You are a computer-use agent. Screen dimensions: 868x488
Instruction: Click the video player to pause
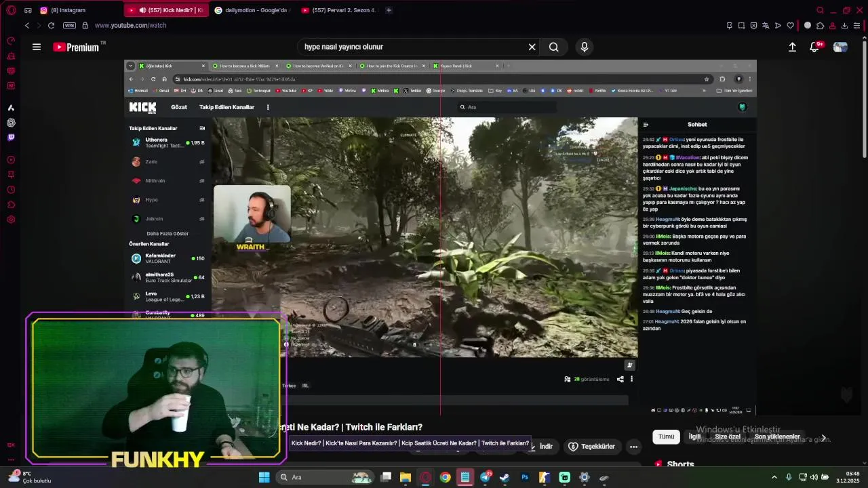click(x=440, y=237)
